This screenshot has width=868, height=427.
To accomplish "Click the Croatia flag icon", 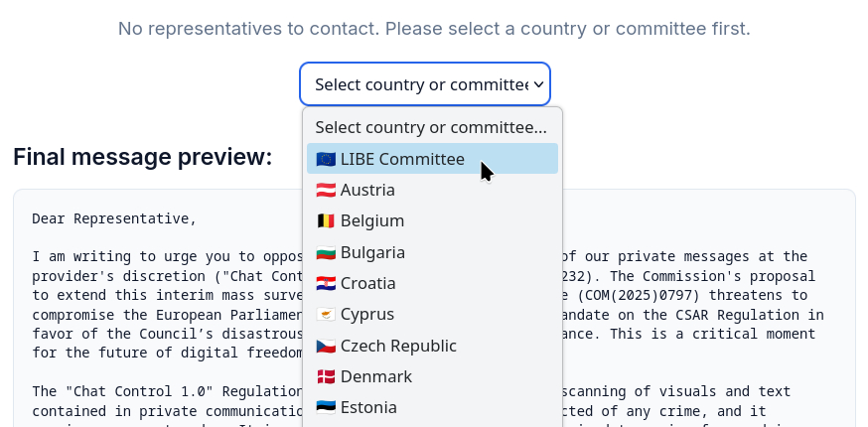I will click(x=325, y=283).
